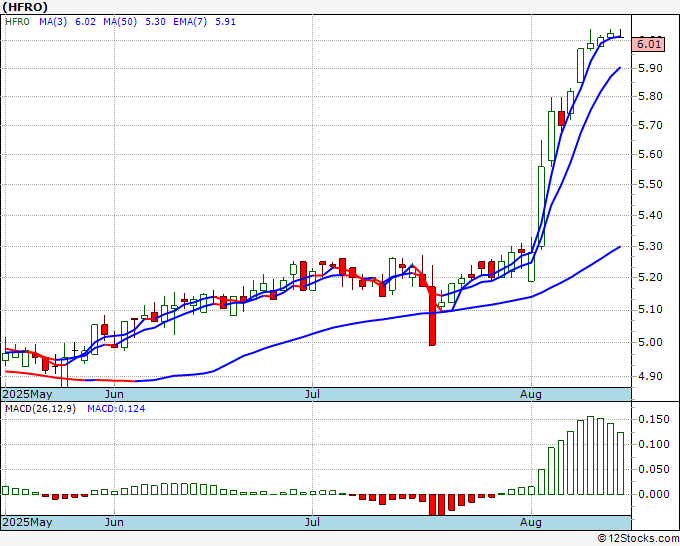Image resolution: width=680 pixels, height=546 pixels.
Task: Click Jul on the price chart axis
Action: click(312, 394)
